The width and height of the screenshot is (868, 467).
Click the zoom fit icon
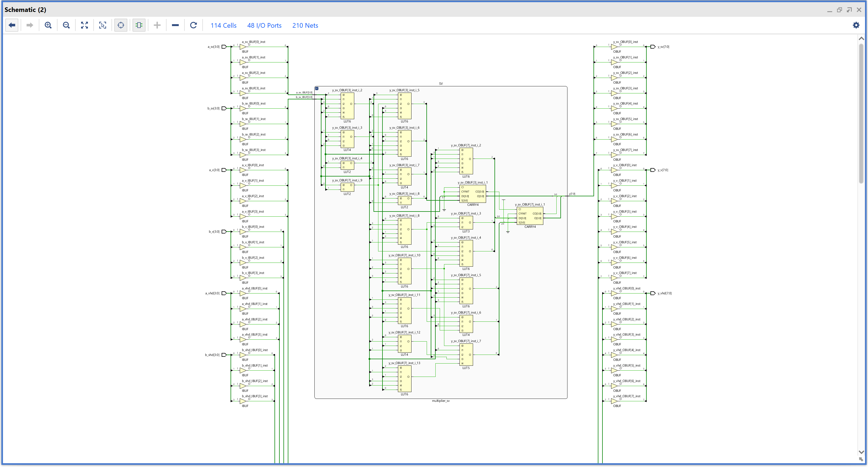(84, 25)
